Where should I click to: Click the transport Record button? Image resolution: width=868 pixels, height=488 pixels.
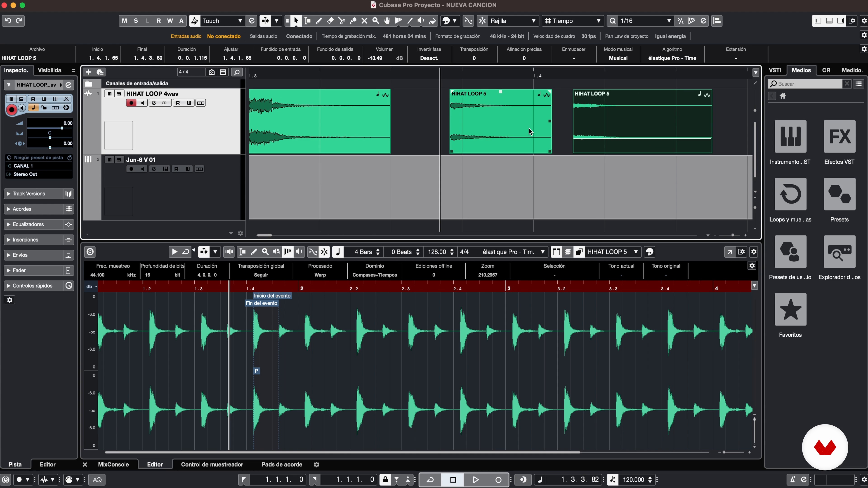(498, 480)
